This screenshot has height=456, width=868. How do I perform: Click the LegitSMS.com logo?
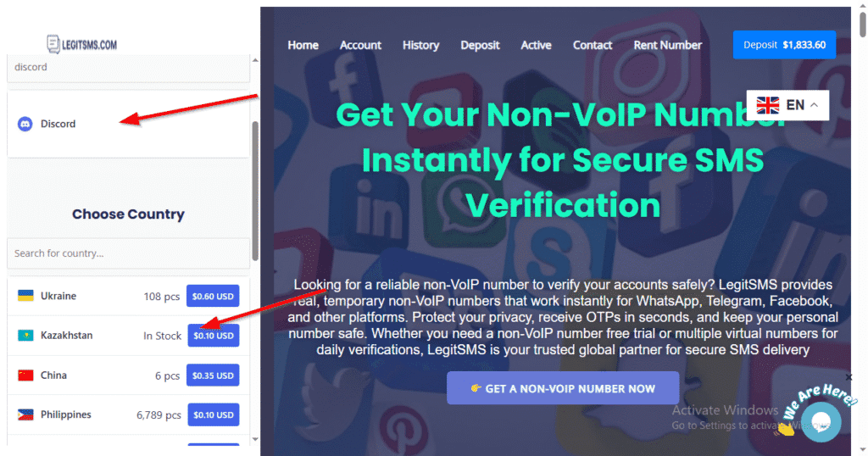click(x=82, y=44)
